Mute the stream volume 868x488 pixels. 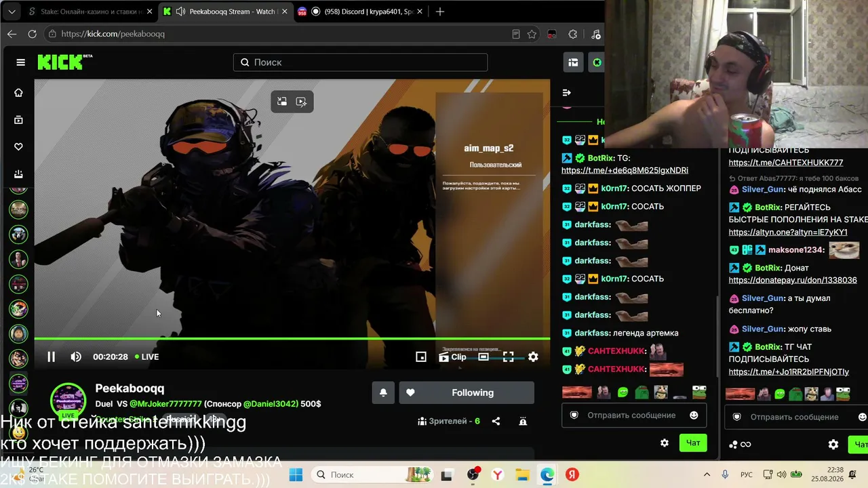pos(76,357)
